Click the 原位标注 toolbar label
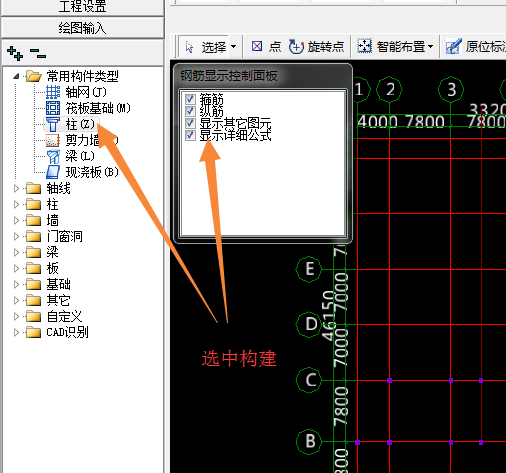This screenshot has height=473, width=506. coord(486,47)
